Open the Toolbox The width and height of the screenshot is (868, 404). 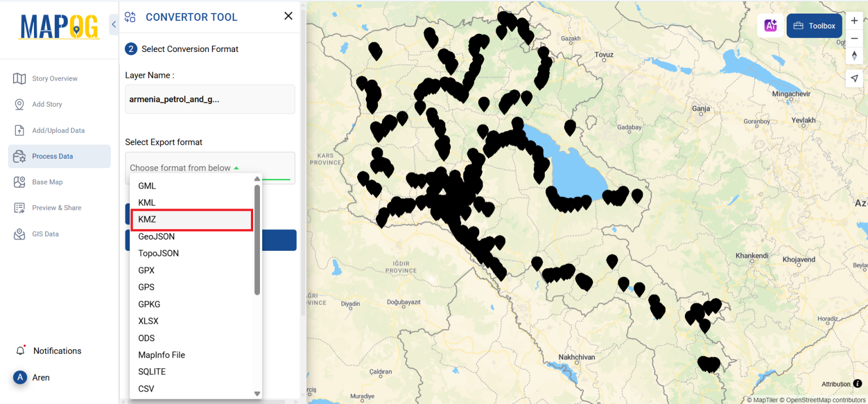(814, 25)
